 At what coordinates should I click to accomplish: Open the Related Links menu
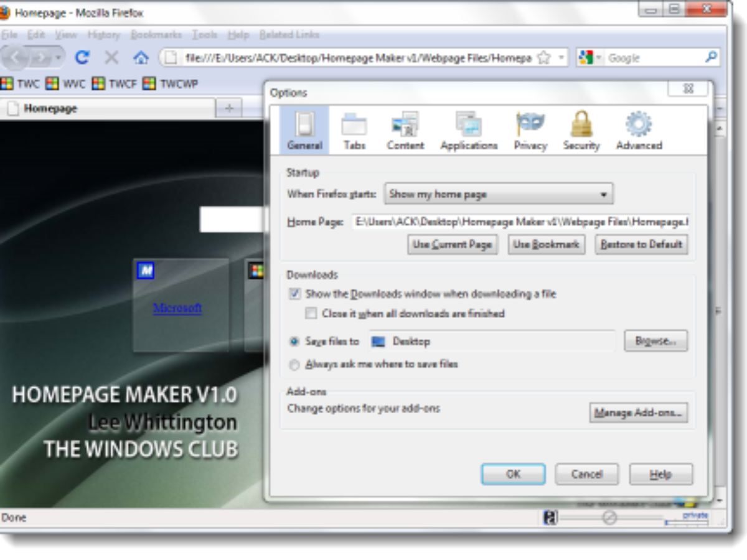coord(289,34)
